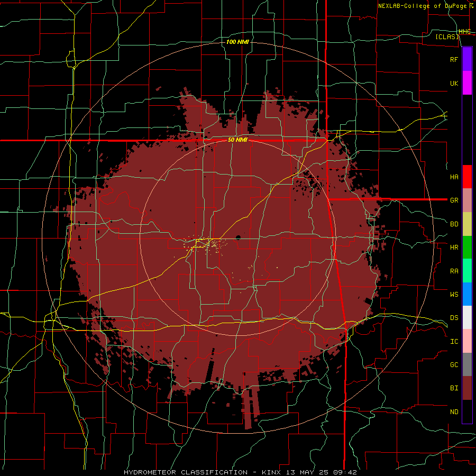Click the [CLAS] unit label

[447, 37]
